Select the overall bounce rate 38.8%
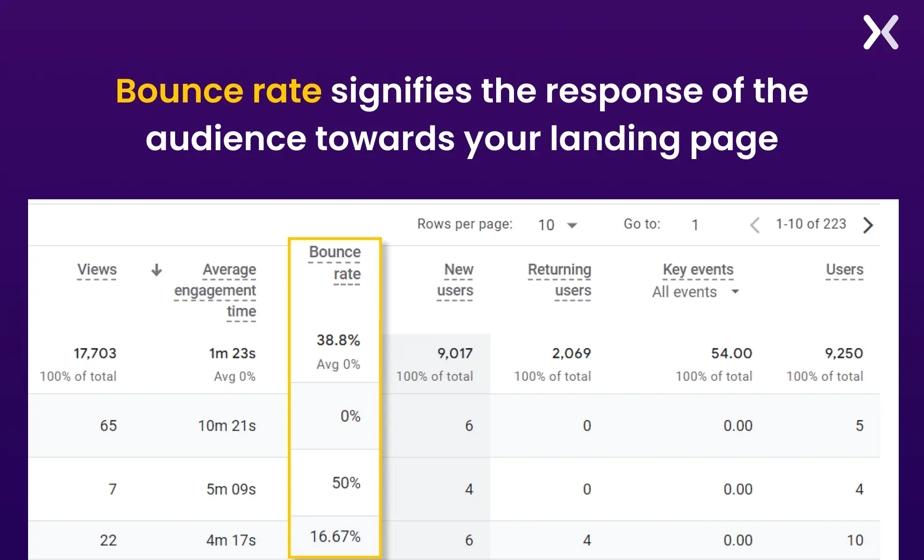Viewport: 924px width, 560px height. coord(338,340)
